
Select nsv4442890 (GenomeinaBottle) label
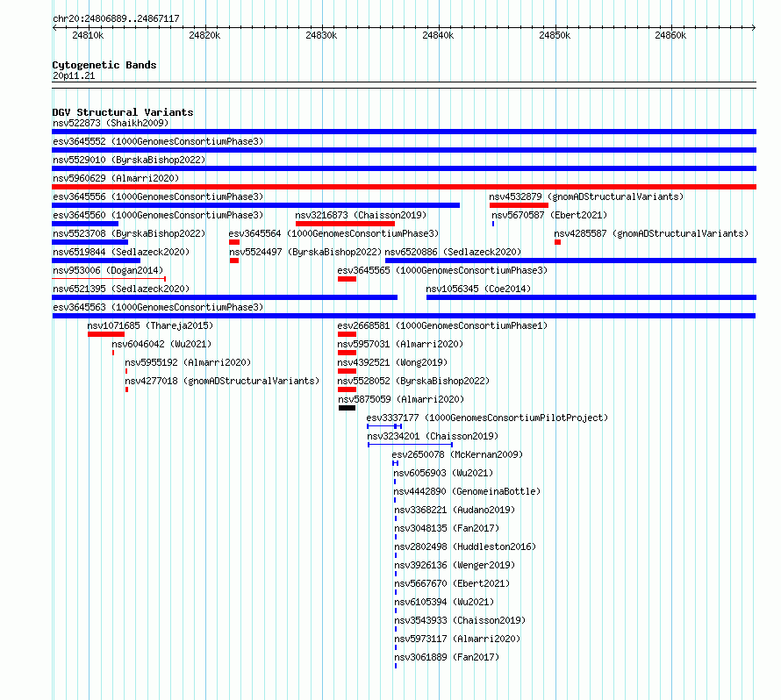[x=467, y=491]
